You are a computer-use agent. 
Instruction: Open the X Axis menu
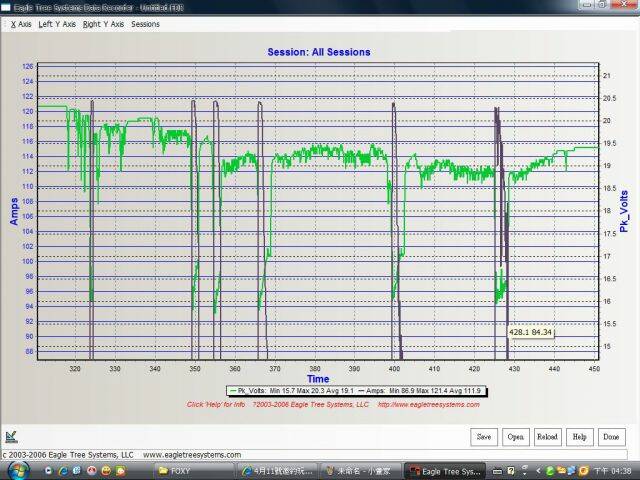pyautogui.click(x=20, y=23)
